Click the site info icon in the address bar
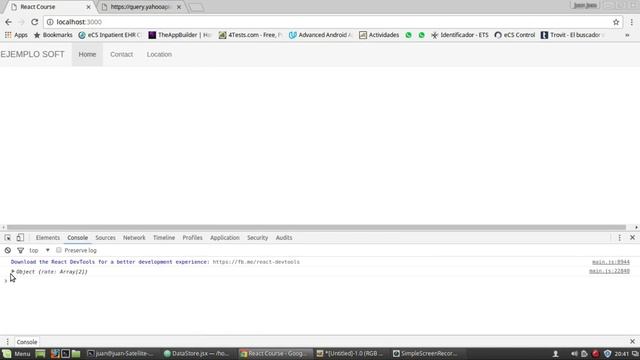The height and width of the screenshot is (360, 640). [x=50, y=22]
